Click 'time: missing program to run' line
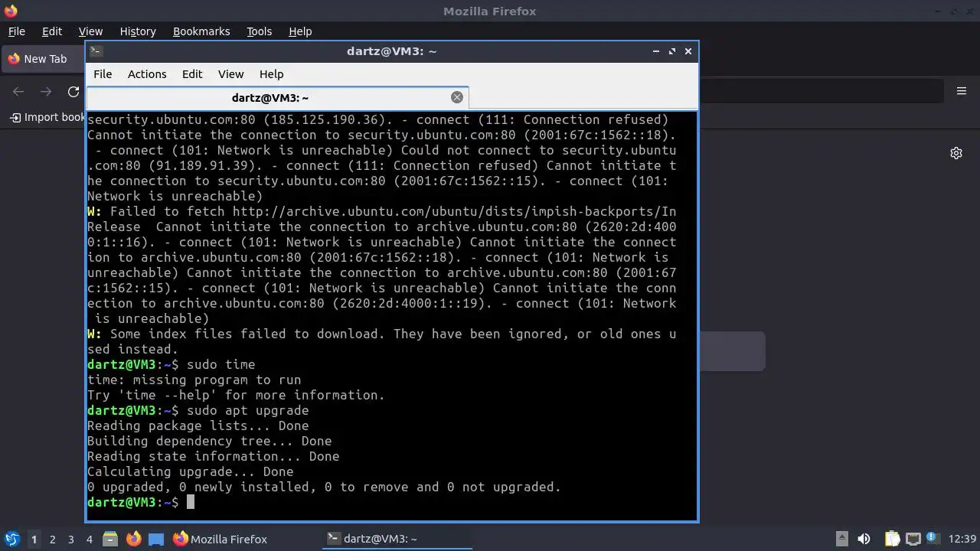This screenshot has height=551, width=980. [x=194, y=380]
